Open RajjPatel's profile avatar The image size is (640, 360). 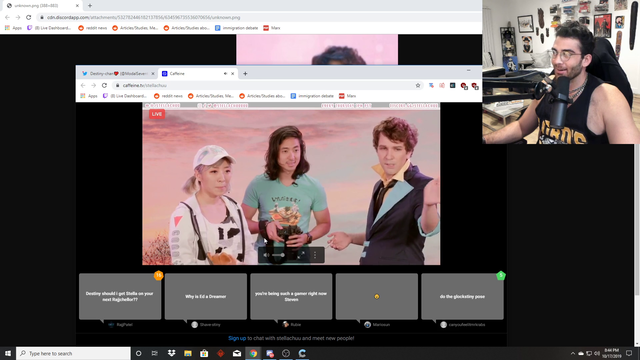tap(111, 324)
